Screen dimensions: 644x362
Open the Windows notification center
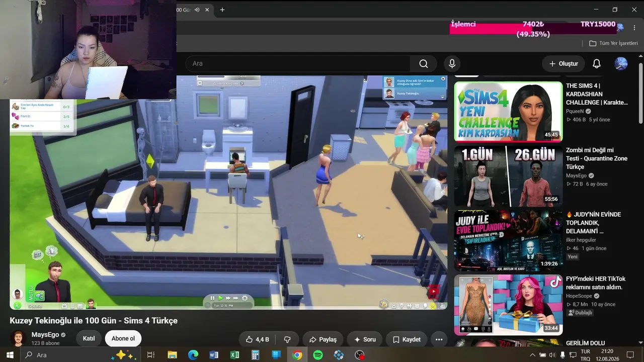coord(630,355)
